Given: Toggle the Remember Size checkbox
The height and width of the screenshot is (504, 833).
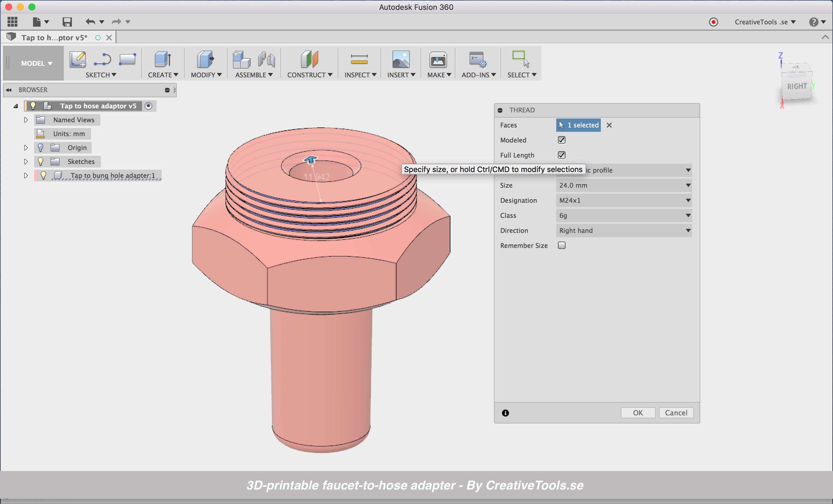Looking at the screenshot, I should coord(562,245).
